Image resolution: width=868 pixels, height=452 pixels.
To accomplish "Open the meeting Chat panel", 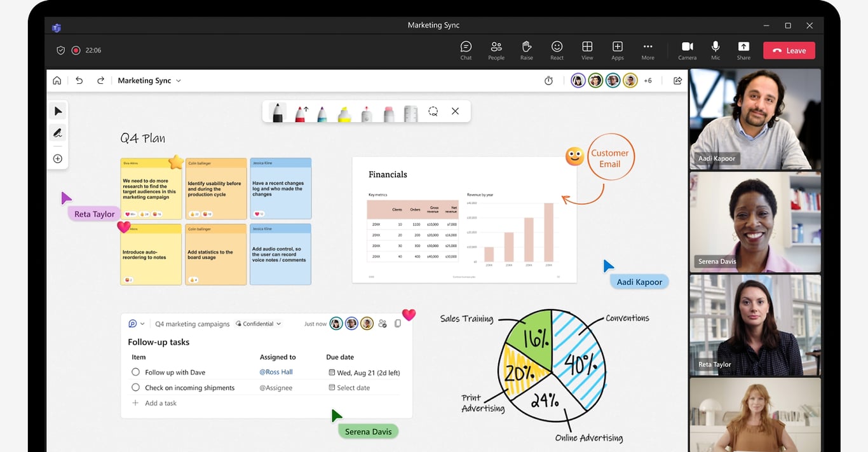I will coord(466,50).
